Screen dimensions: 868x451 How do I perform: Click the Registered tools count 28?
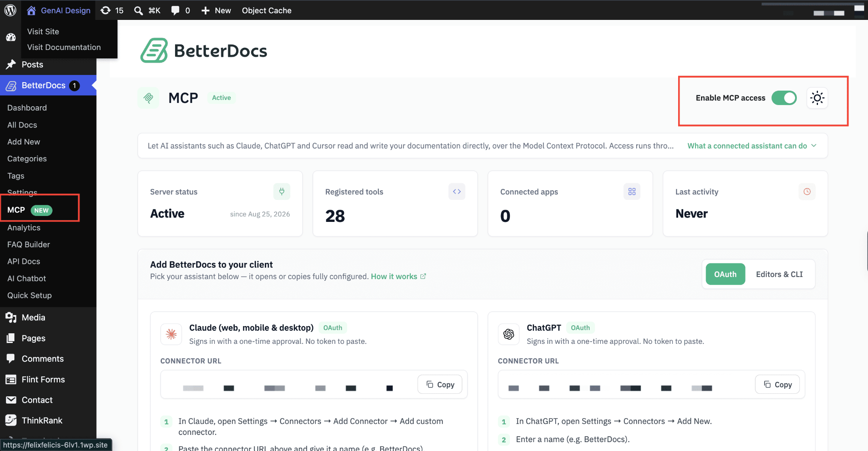coord(335,216)
